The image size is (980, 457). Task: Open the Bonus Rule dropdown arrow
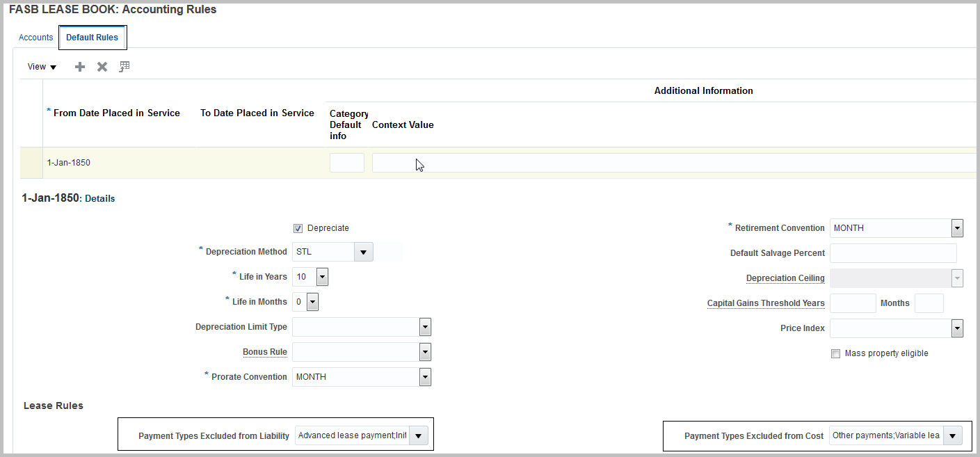click(425, 352)
